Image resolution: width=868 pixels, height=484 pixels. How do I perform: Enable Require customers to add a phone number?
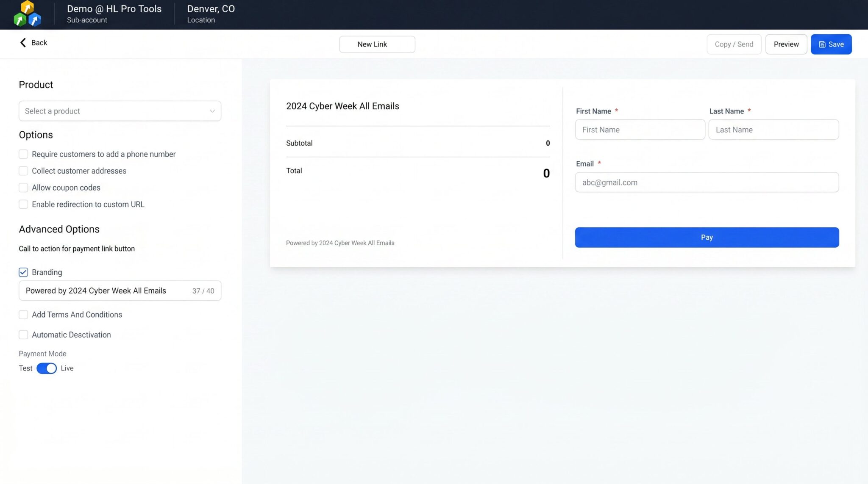23,154
